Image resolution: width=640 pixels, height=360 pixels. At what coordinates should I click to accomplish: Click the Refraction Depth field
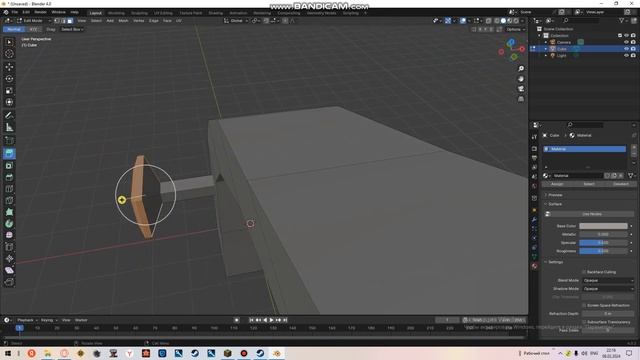(608, 313)
